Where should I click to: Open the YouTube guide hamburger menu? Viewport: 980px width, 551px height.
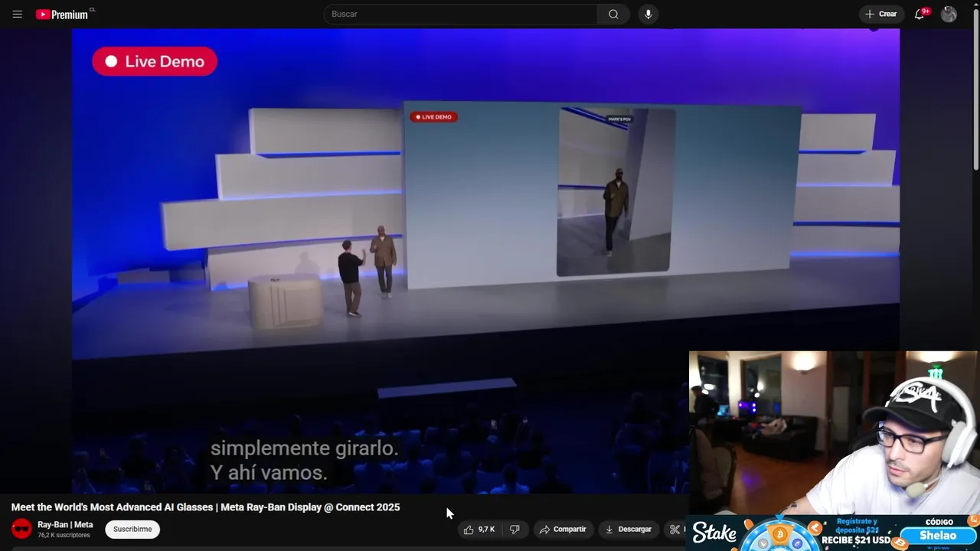point(18,14)
